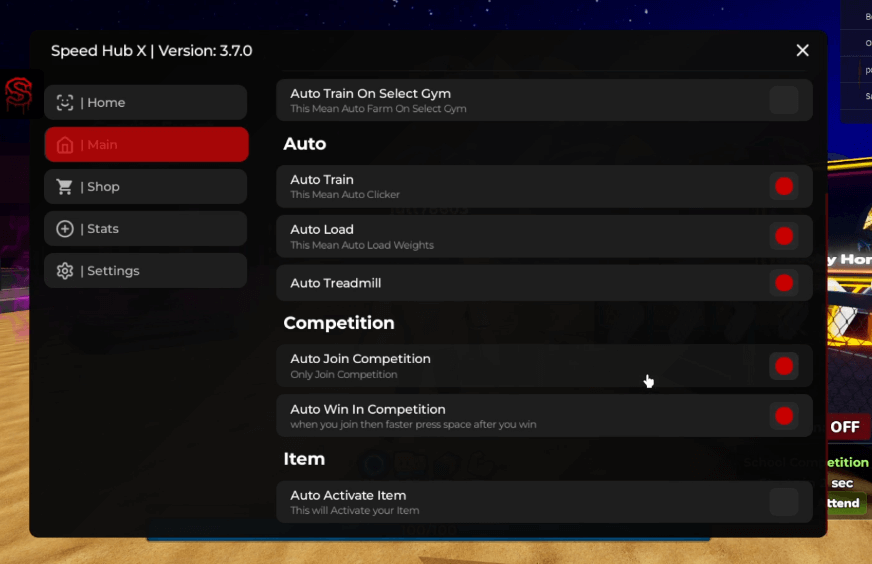Click the game's OFF button
The height and width of the screenshot is (564, 872).
tap(846, 427)
